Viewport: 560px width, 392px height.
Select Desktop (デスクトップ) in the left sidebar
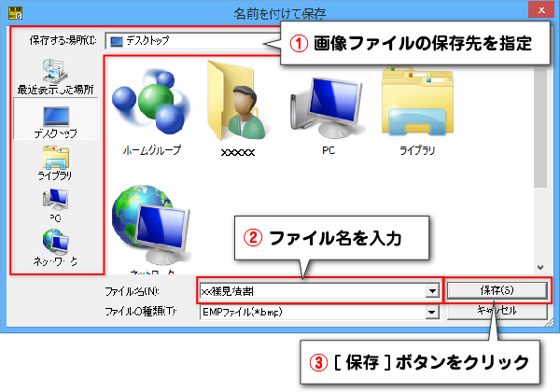click(55, 121)
